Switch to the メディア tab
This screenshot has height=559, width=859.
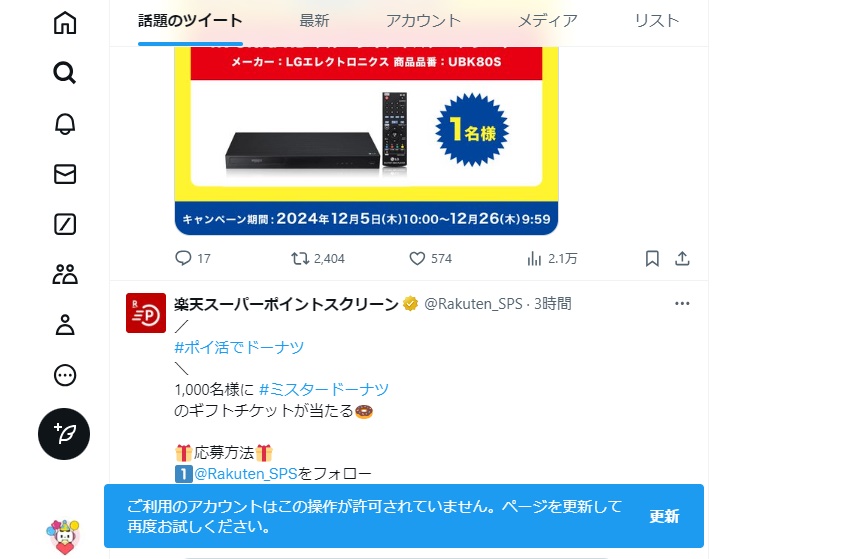[548, 21]
